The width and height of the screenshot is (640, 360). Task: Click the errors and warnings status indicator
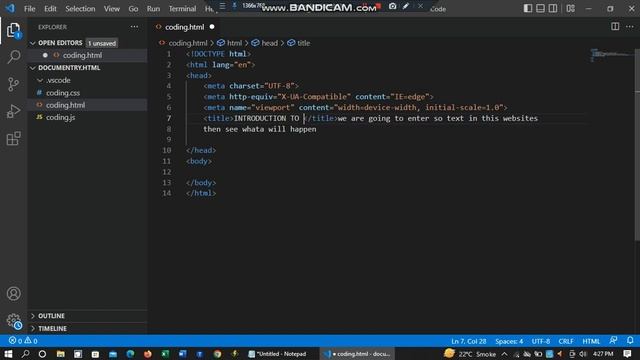[23, 341]
